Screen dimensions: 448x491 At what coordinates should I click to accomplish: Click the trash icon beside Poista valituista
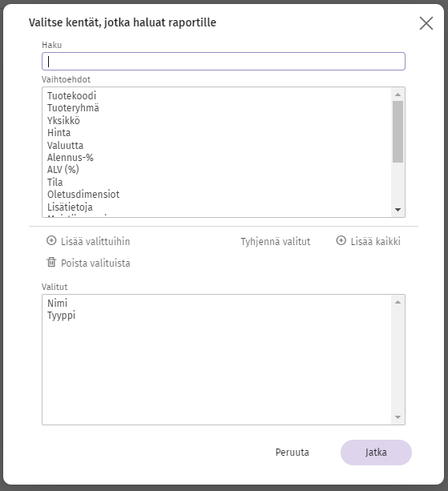(x=51, y=262)
